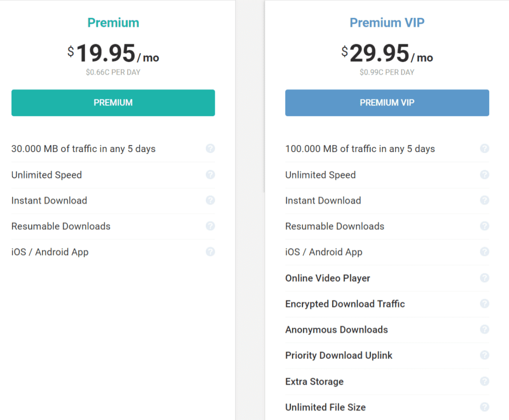Viewport: 509px width, 420px height.
Task: Click the blue PREMIUM VIP plan button
Action: (387, 103)
